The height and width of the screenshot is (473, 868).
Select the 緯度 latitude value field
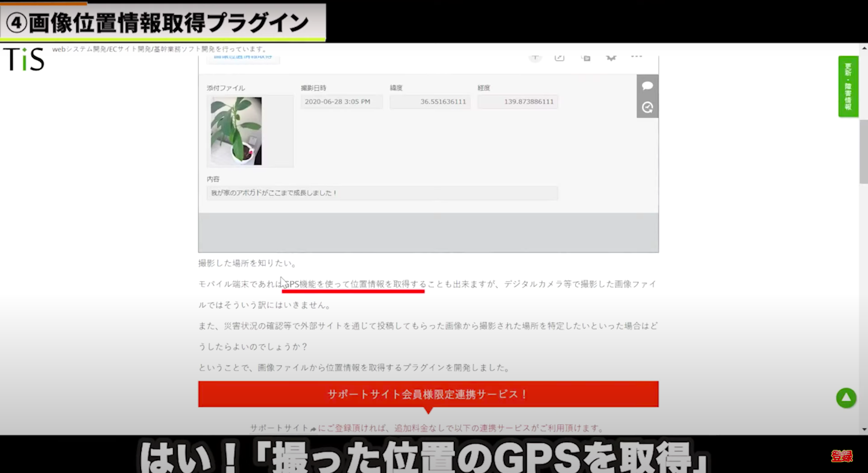point(430,102)
